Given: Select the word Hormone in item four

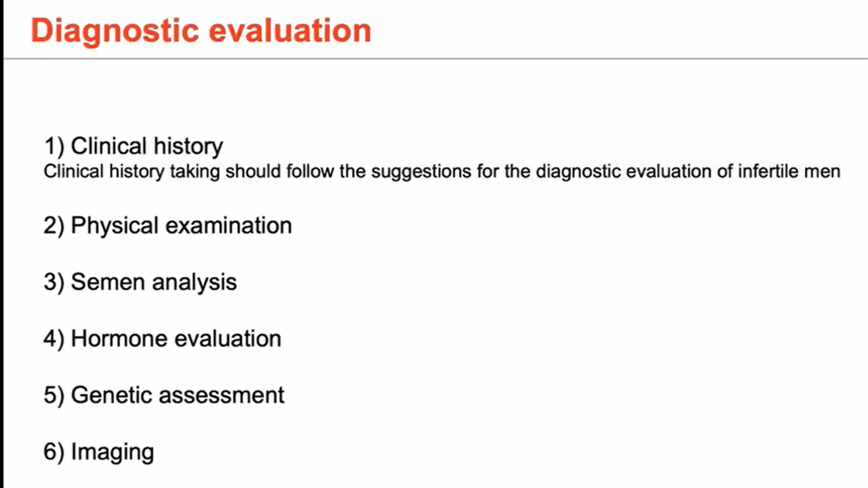Looking at the screenshot, I should pos(119,338).
